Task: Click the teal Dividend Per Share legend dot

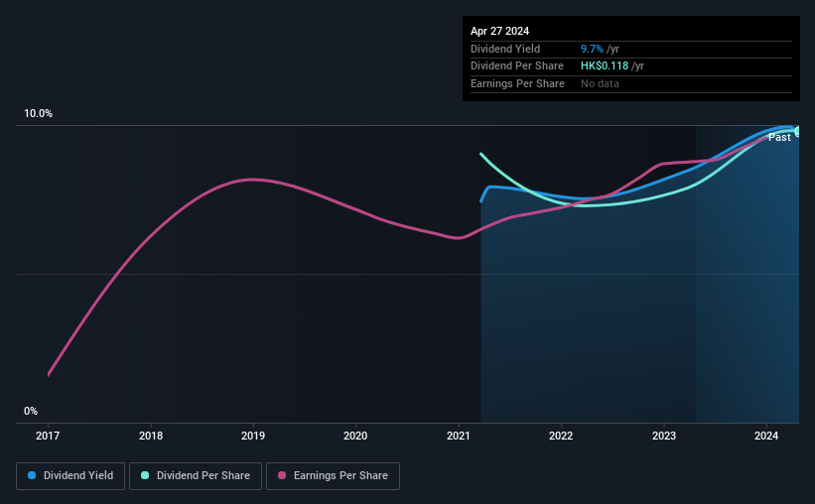Action: click(145, 475)
